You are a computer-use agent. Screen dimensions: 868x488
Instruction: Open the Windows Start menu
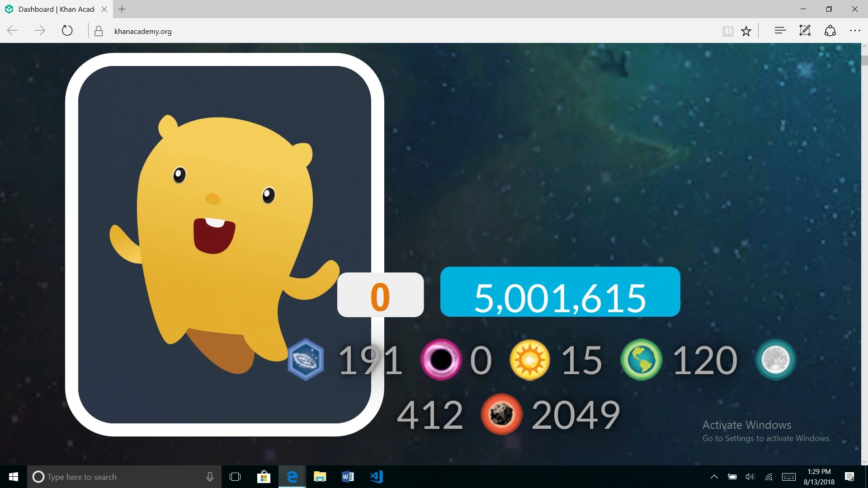(14, 477)
